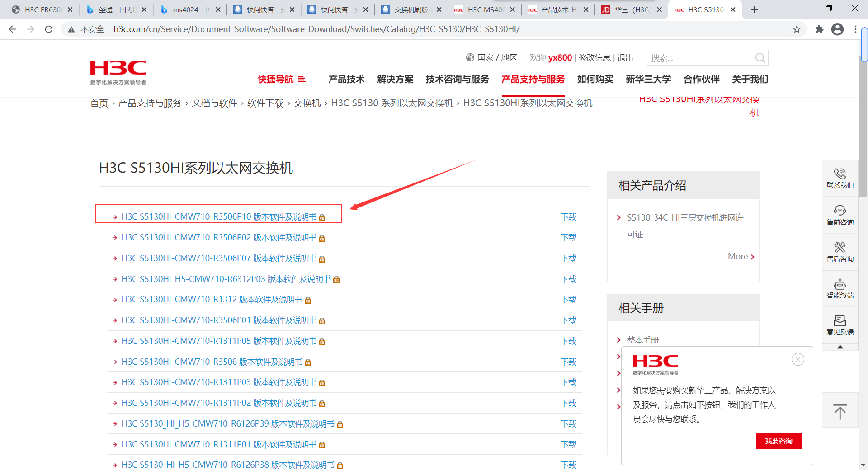This screenshot has height=470, width=868.
Task: Click the 退出 logout link
Action: pyautogui.click(x=625, y=57)
